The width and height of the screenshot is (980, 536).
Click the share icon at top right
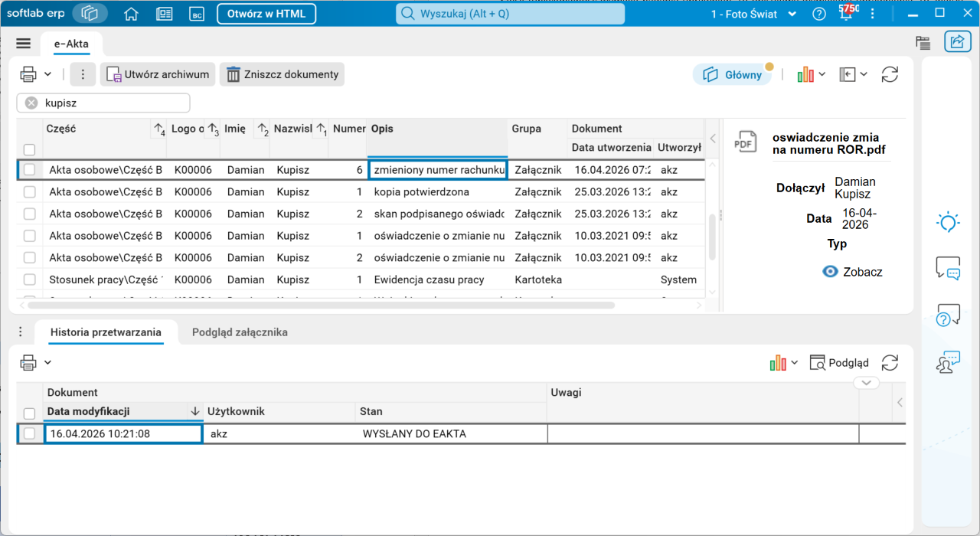click(957, 43)
